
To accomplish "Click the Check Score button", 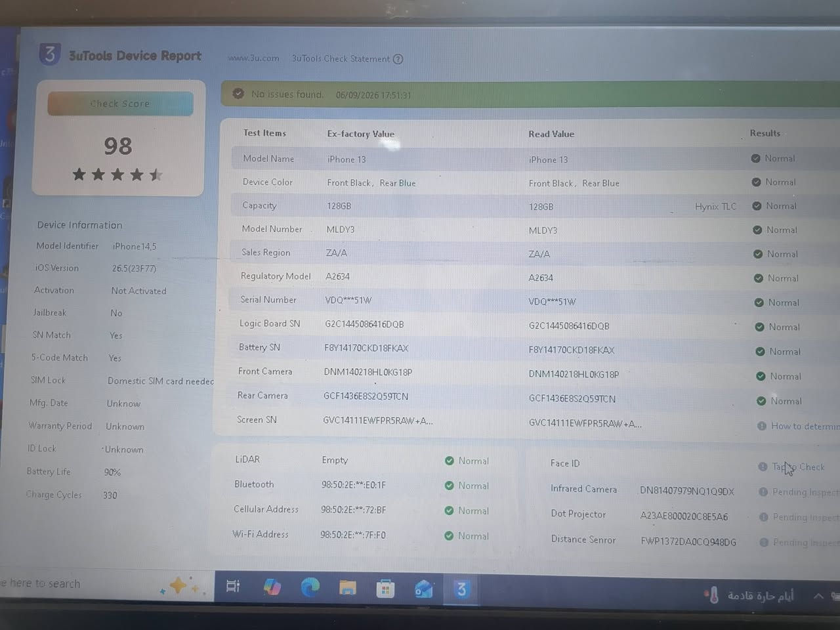I will (120, 104).
